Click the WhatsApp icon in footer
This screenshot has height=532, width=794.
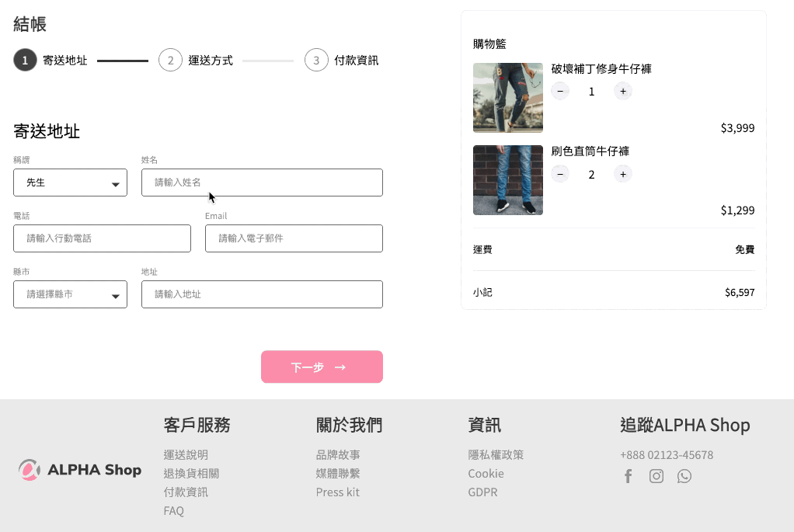click(x=684, y=476)
